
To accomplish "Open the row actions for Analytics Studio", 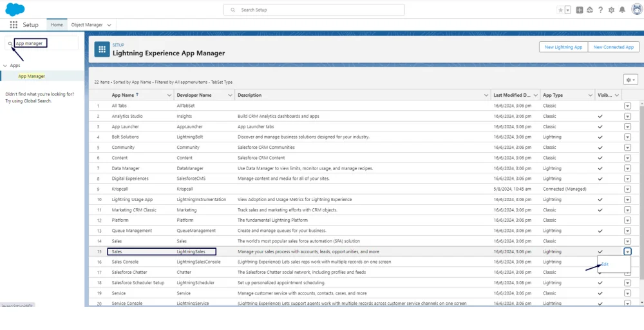I will [x=627, y=116].
